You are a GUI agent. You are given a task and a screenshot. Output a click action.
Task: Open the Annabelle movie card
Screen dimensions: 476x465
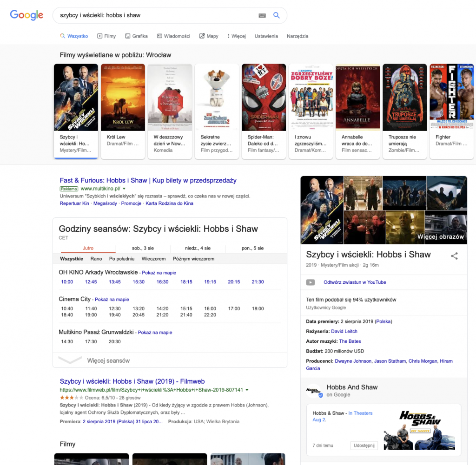click(357, 111)
